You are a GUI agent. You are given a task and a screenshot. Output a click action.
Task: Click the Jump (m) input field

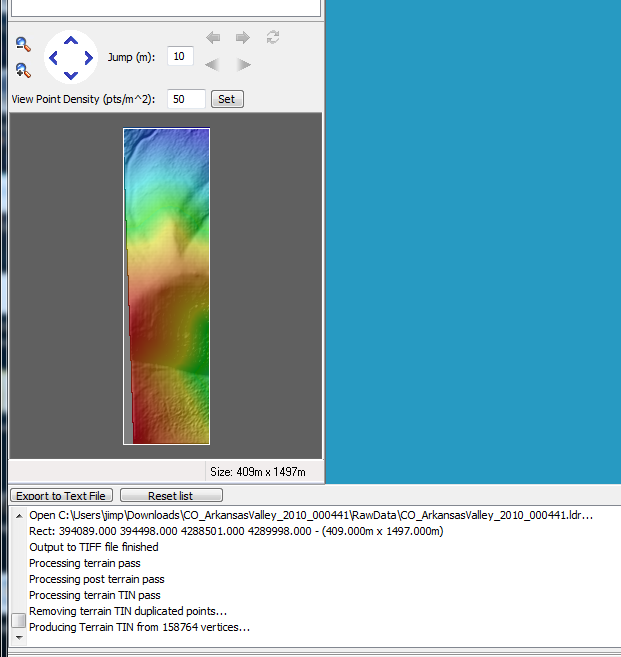[x=180, y=56]
